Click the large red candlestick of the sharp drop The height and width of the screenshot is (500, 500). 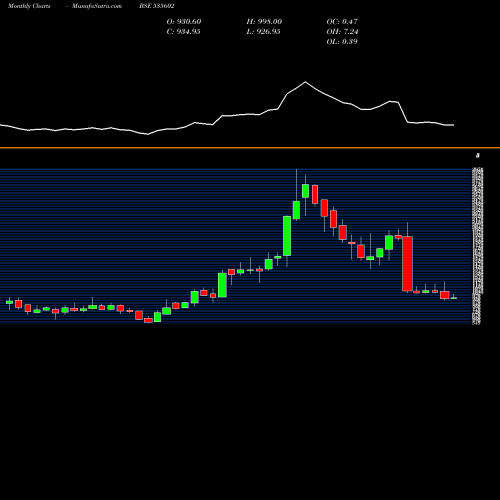407,264
